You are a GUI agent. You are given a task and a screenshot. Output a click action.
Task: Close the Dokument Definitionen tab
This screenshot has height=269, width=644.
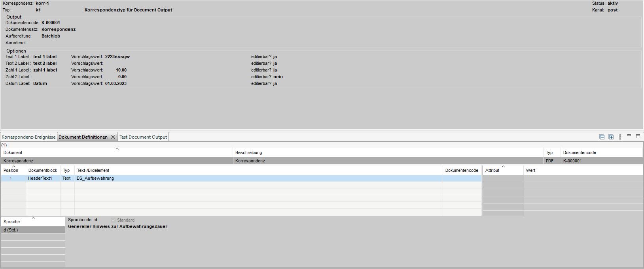pos(113,137)
